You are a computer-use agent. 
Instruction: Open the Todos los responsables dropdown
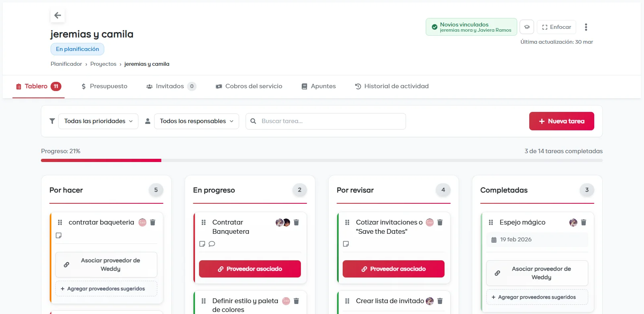point(197,121)
